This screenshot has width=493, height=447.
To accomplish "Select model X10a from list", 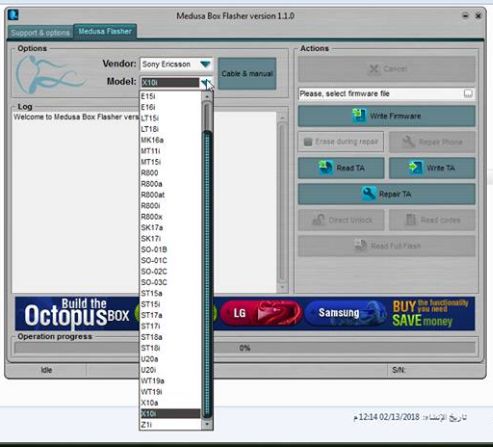I will tap(170, 403).
